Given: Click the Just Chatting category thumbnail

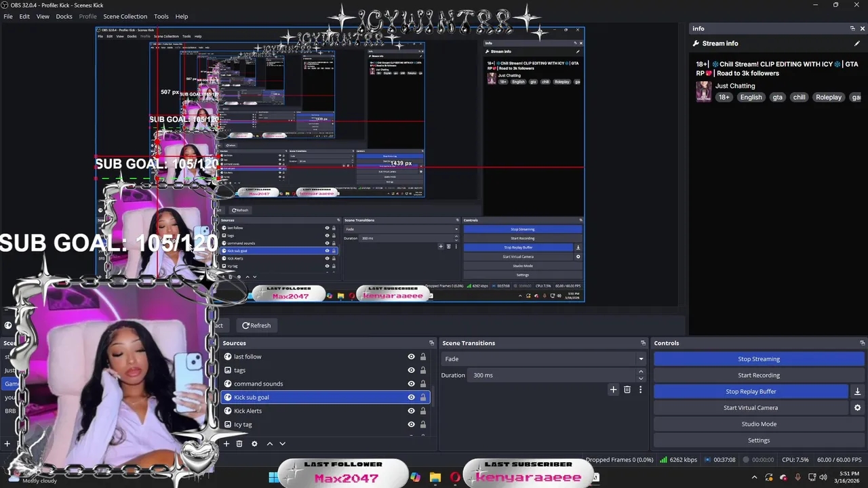Looking at the screenshot, I should click(703, 91).
